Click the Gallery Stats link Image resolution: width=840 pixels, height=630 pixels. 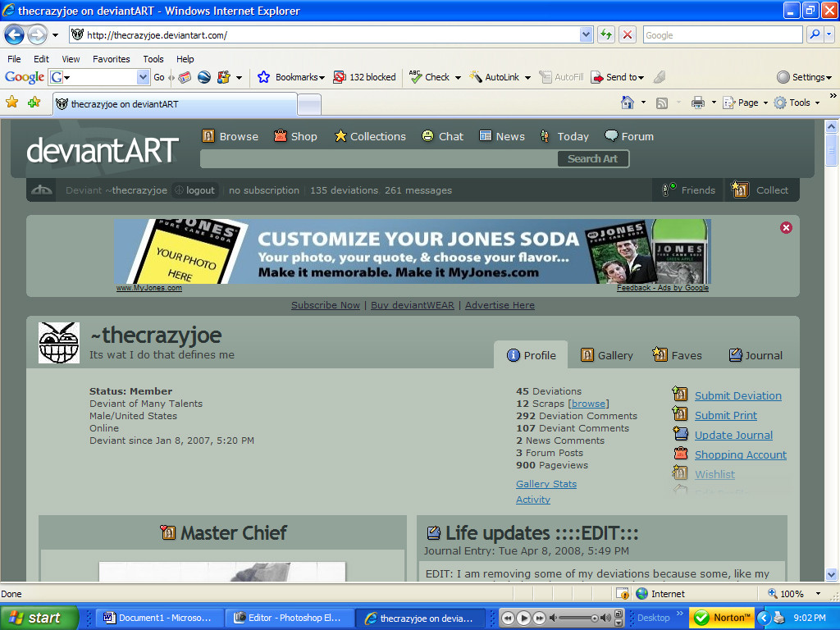pos(546,484)
